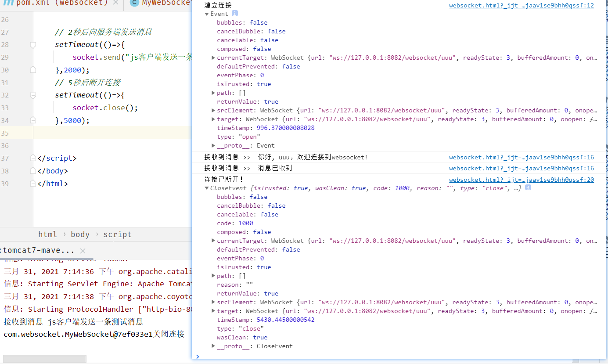Expand currentTarget under the CloseEvent

pyautogui.click(x=213, y=241)
